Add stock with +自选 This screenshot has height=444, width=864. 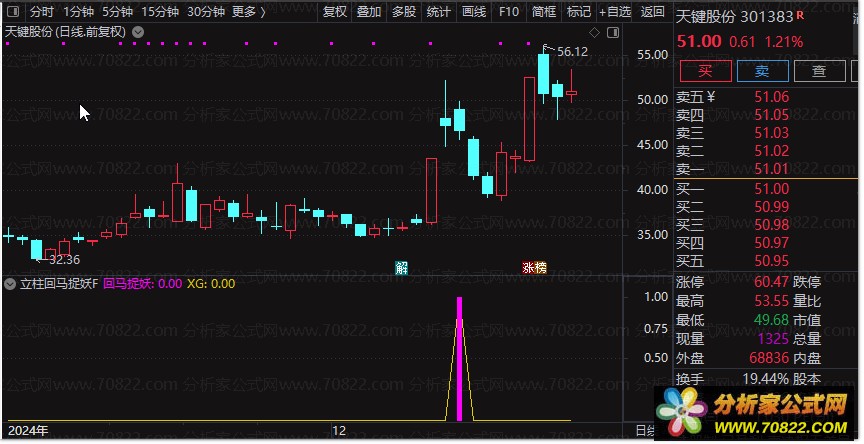pos(614,12)
